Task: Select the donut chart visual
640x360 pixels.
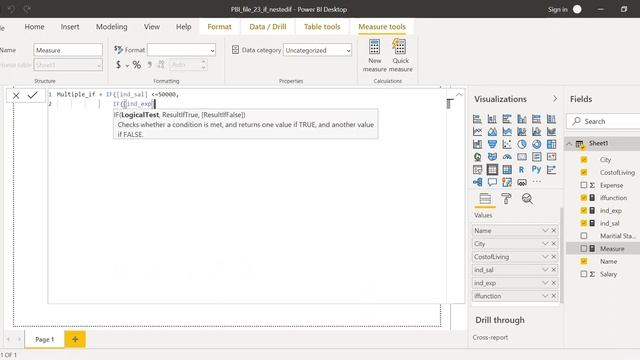Action: point(536,144)
